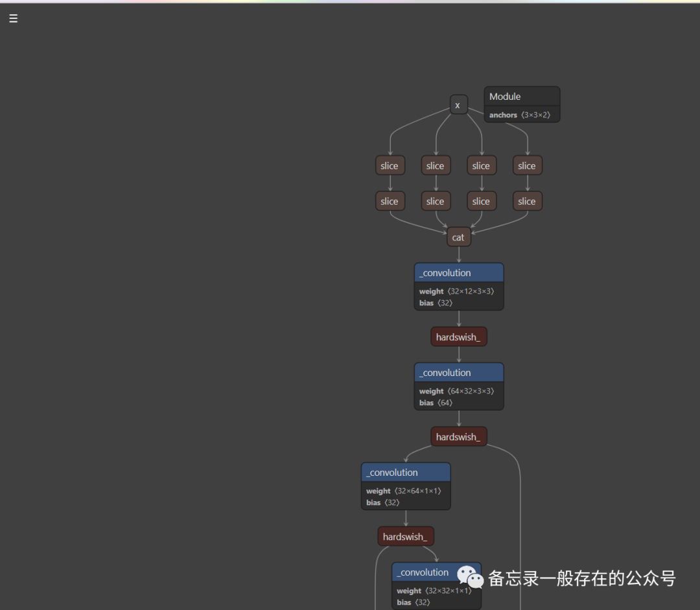Select the leftmost slice node in top row
The height and width of the screenshot is (610, 700).
(x=390, y=165)
